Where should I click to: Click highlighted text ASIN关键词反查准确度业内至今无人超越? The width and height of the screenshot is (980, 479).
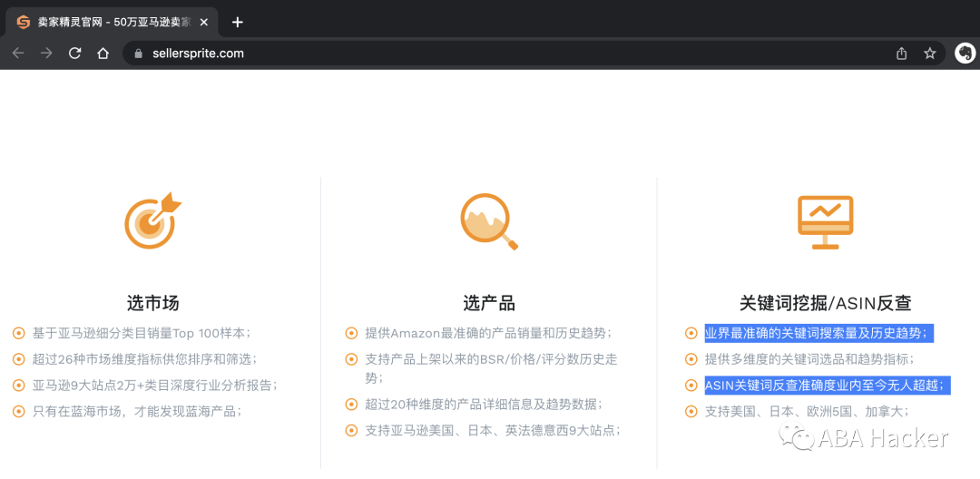click(x=828, y=386)
